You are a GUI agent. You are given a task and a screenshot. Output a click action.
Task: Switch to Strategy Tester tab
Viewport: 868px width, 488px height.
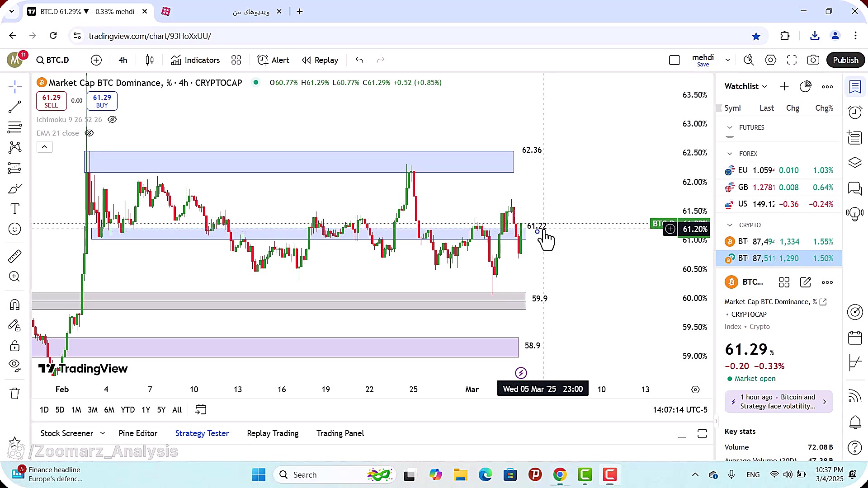(x=202, y=433)
